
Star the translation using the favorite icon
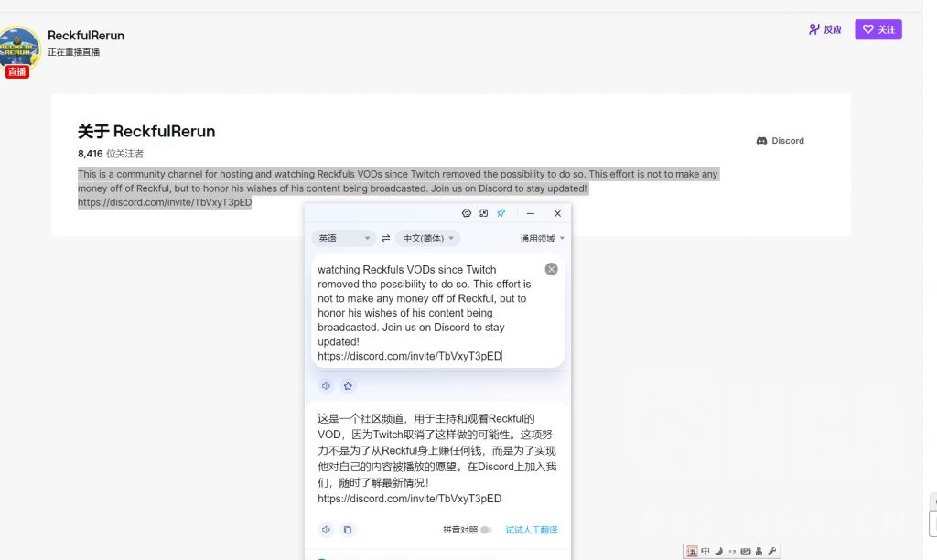click(x=349, y=386)
